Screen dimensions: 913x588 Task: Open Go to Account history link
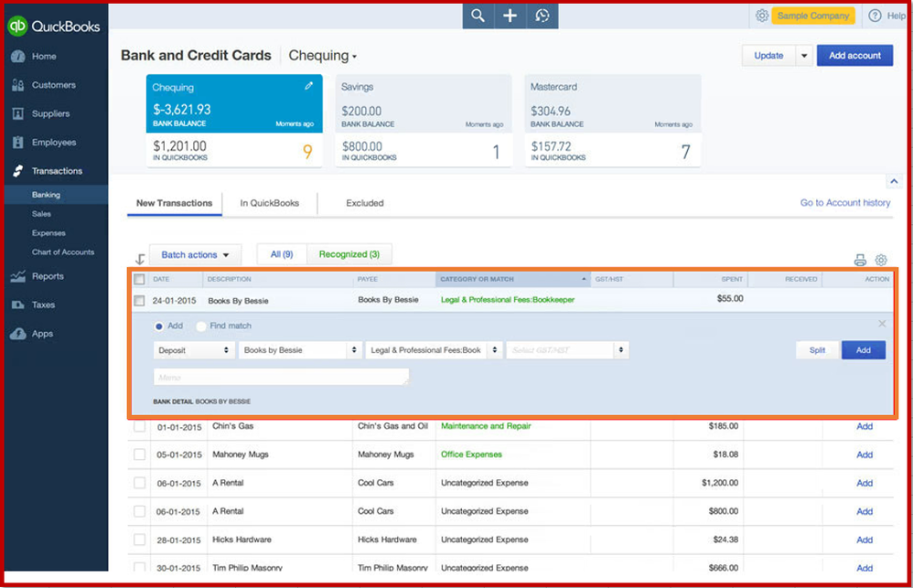pos(845,203)
